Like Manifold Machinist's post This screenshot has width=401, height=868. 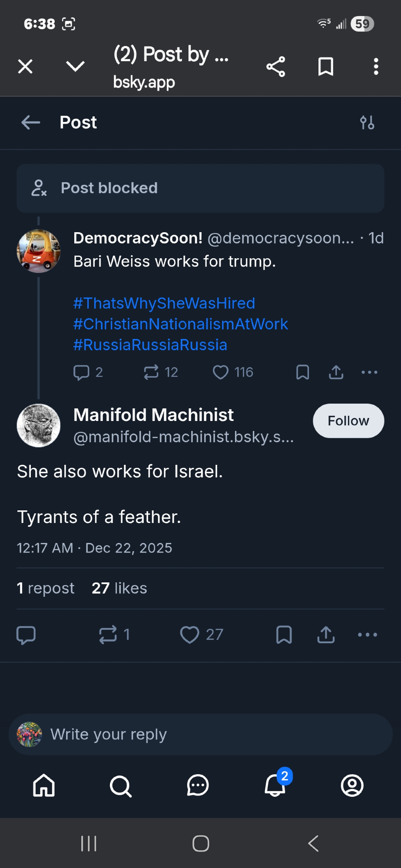[190, 635]
